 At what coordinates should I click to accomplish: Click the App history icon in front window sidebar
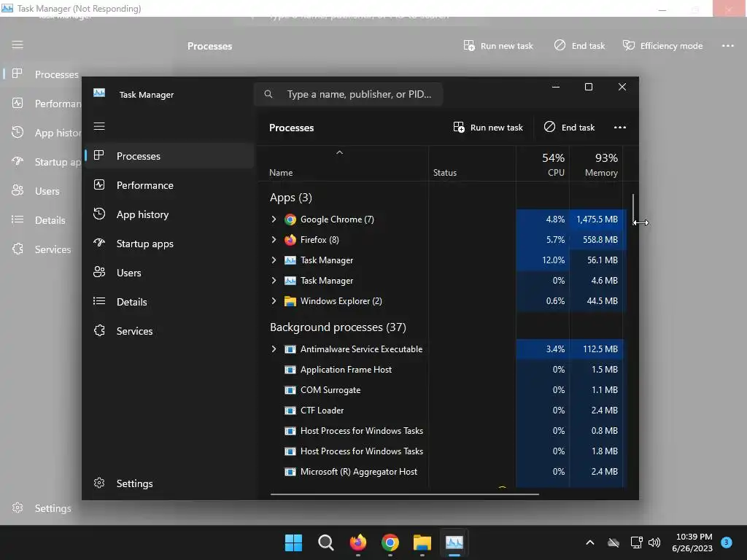tap(99, 214)
